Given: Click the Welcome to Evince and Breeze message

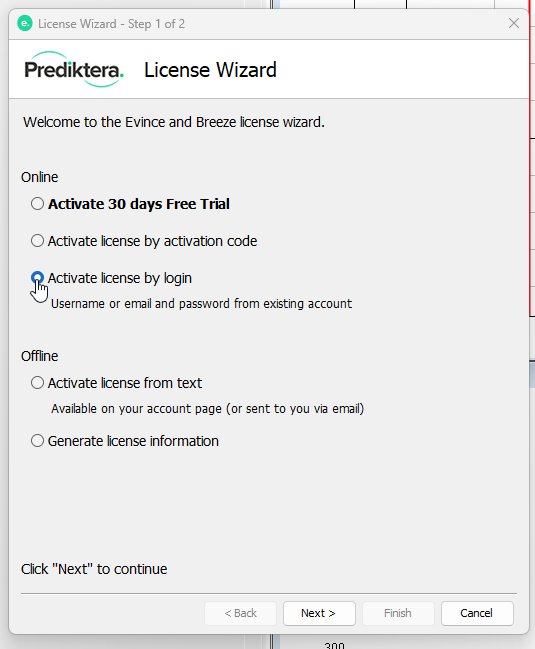Looking at the screenshot, I should click(x=174, y=122).
